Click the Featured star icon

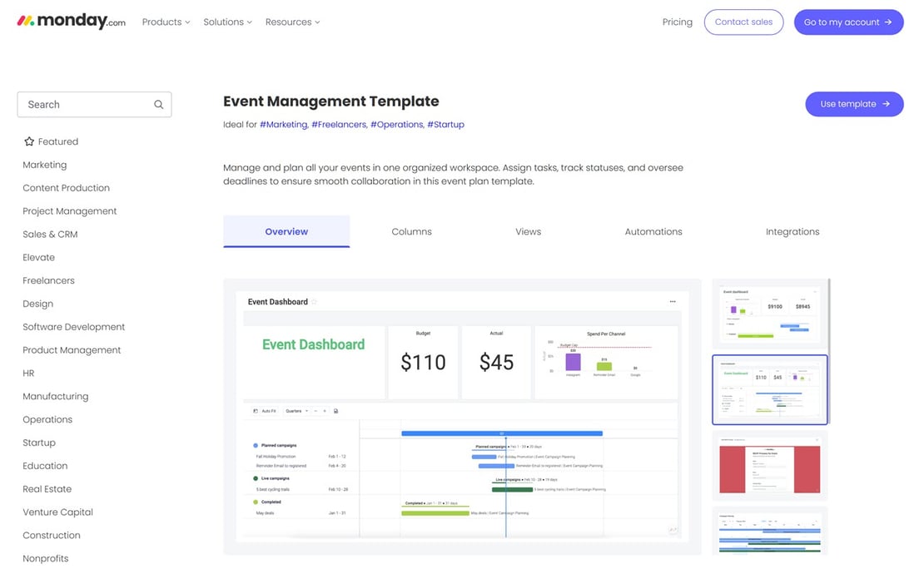[x=29, y=141]
